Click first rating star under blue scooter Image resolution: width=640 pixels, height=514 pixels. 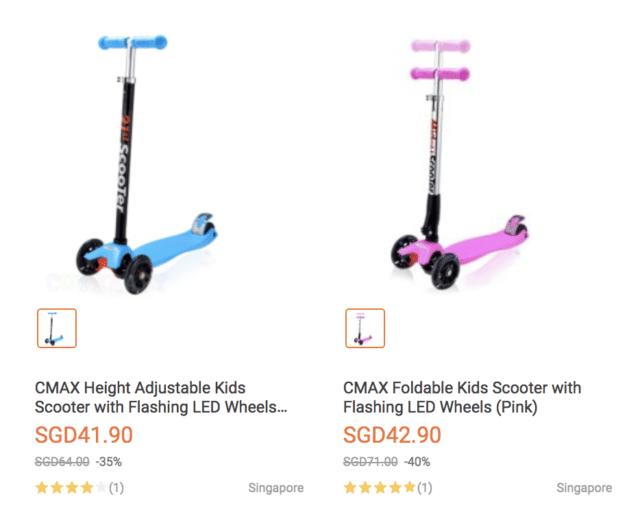point(42,488)
